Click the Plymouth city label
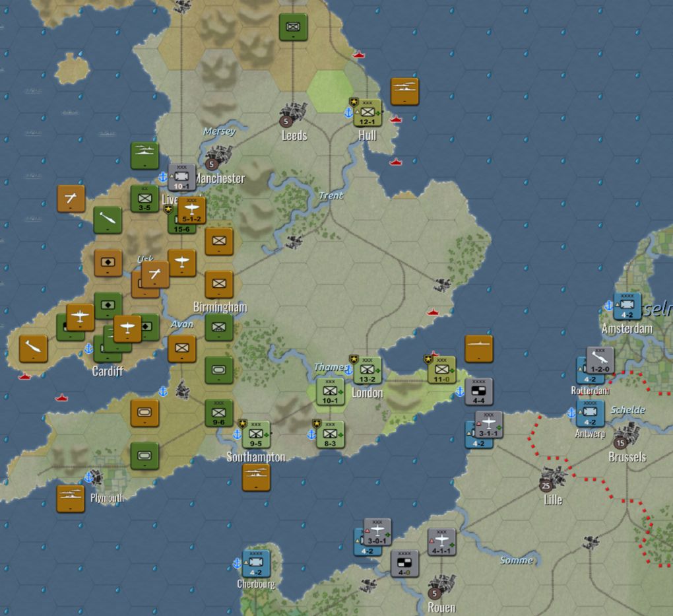 click(108, 498)
